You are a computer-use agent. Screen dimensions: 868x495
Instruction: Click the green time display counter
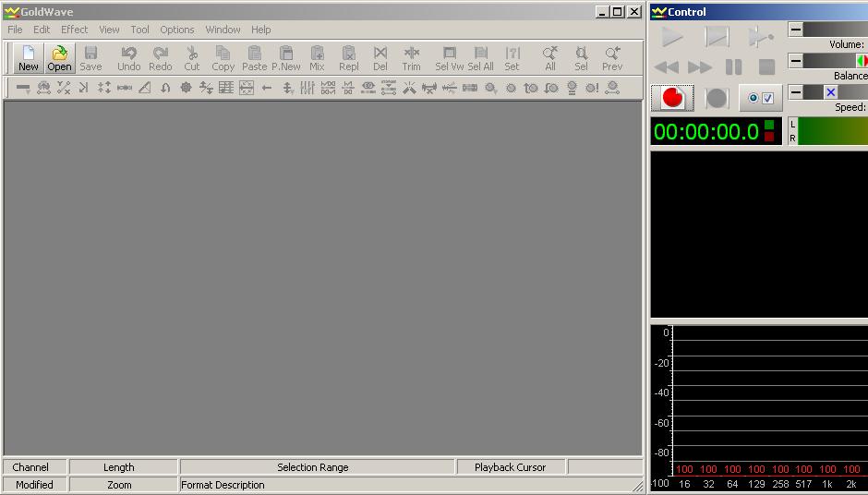[706, 131]
